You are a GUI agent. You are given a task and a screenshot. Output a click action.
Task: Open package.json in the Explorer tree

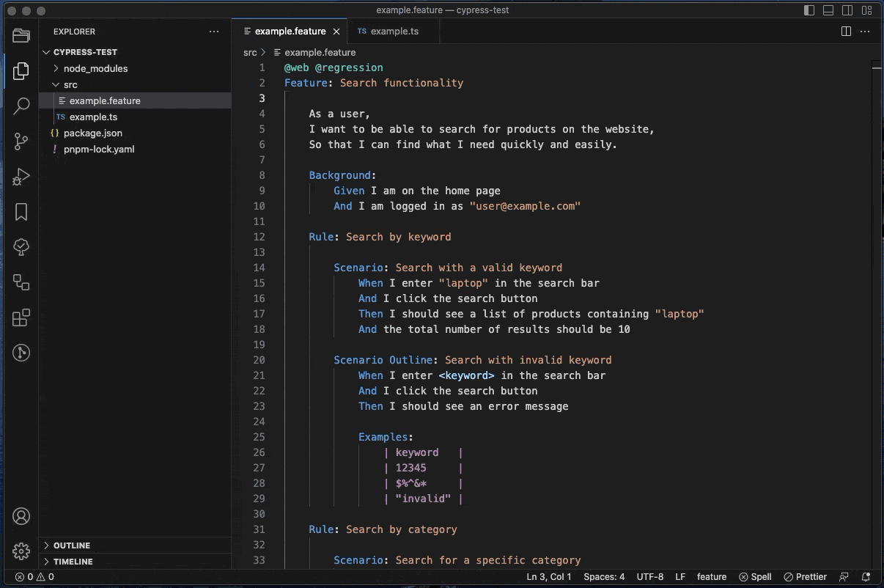(136, 133)
